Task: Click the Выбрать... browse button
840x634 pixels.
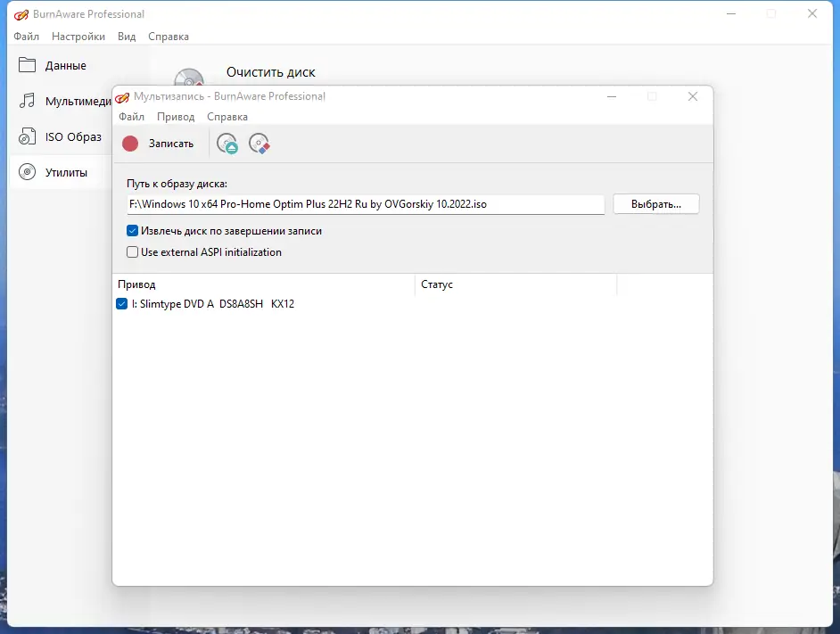Action: click(655, 204)
